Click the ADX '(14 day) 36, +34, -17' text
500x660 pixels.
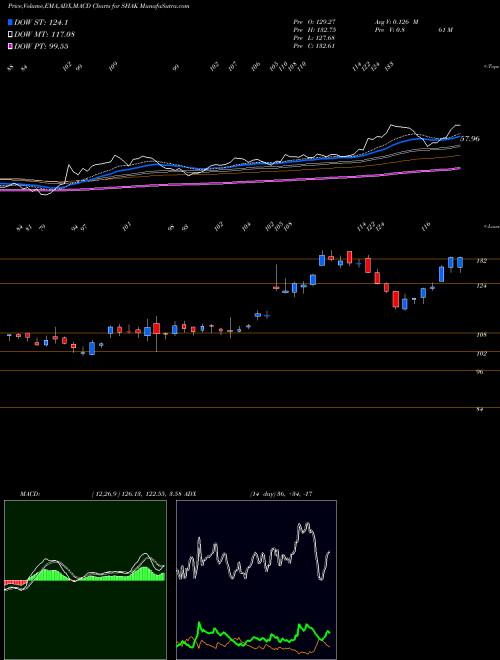[281, 494]
